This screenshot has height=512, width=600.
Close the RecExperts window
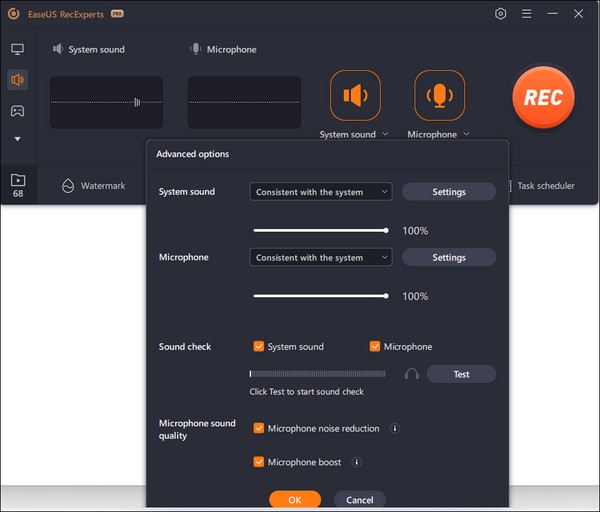tap(578, 14)
